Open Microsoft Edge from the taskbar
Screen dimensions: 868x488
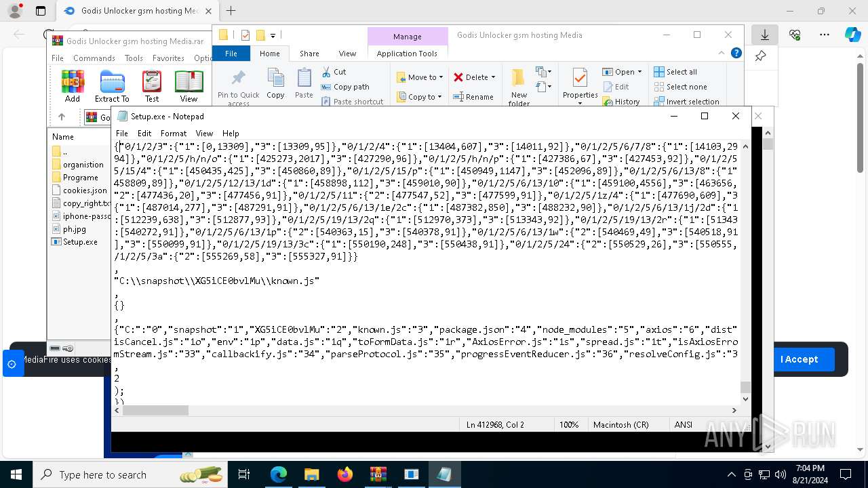(279, 474)
